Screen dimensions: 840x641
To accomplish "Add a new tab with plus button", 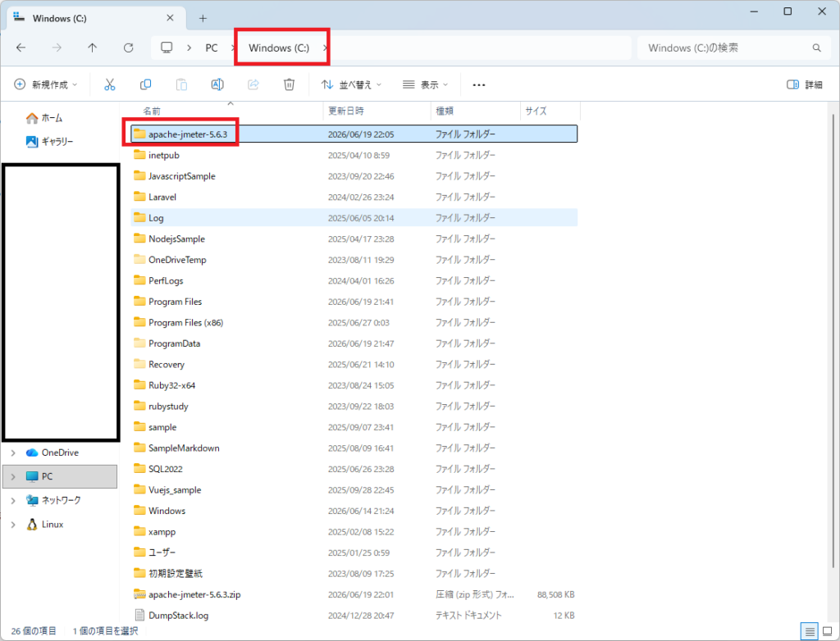I will (203, 18).
